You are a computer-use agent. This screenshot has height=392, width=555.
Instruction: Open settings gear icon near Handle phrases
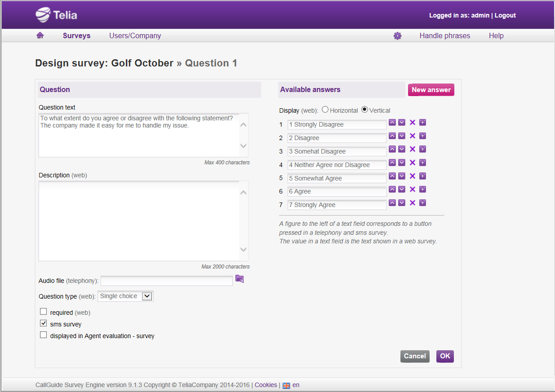click(397, 36)
